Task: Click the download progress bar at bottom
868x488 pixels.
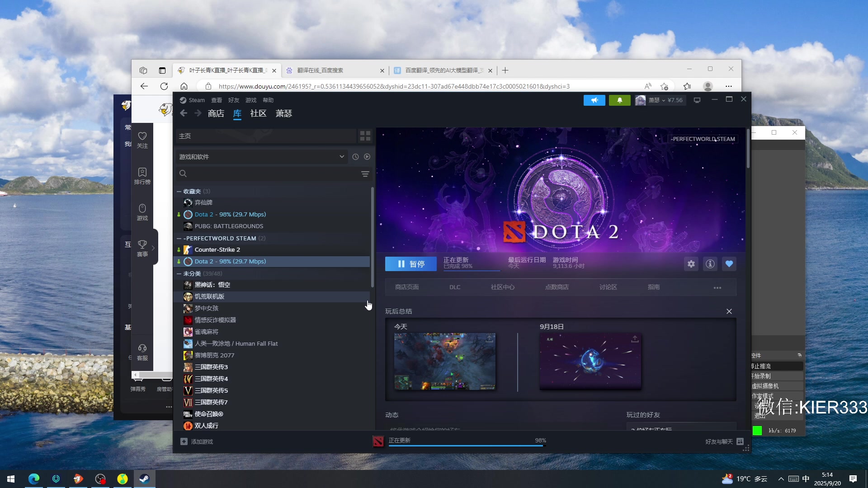Action: pos(467,446)
